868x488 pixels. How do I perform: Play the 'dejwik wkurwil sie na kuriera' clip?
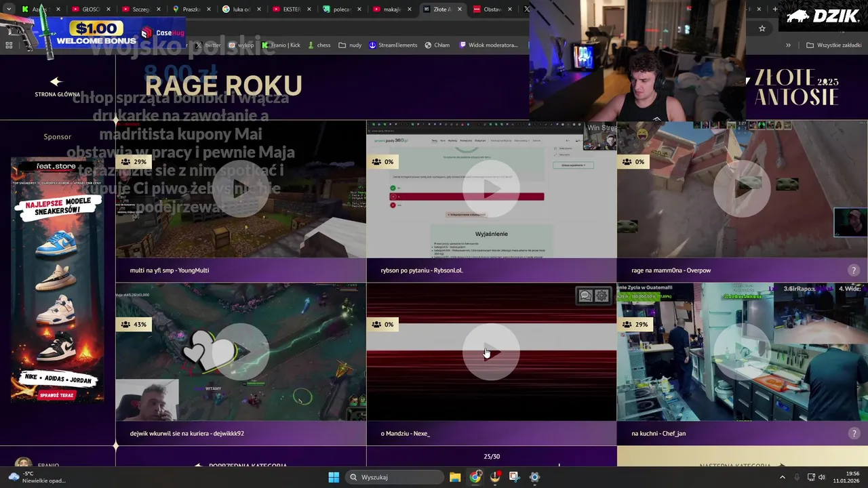point(240,352)
